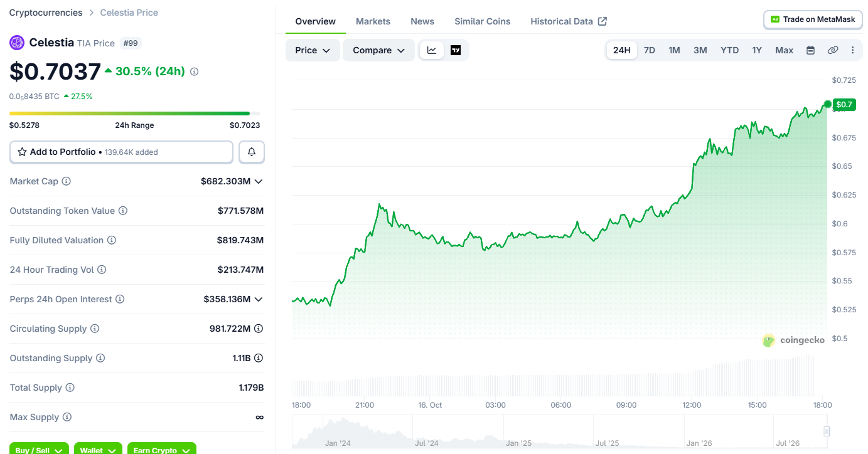The width and height of the screenshot is (868, 454).
Task: Show 24 Hour Trading Vol info tooltip
Action: (102, 270)
